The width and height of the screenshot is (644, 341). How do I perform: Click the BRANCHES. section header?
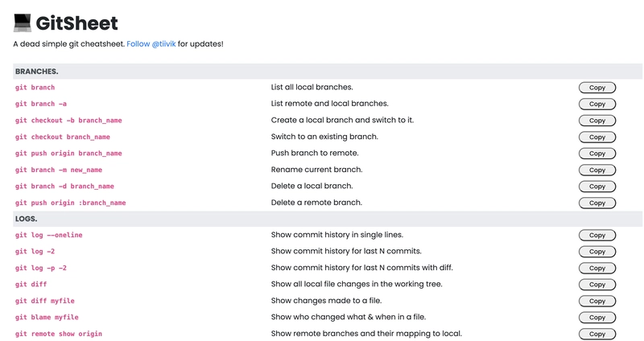328,72
